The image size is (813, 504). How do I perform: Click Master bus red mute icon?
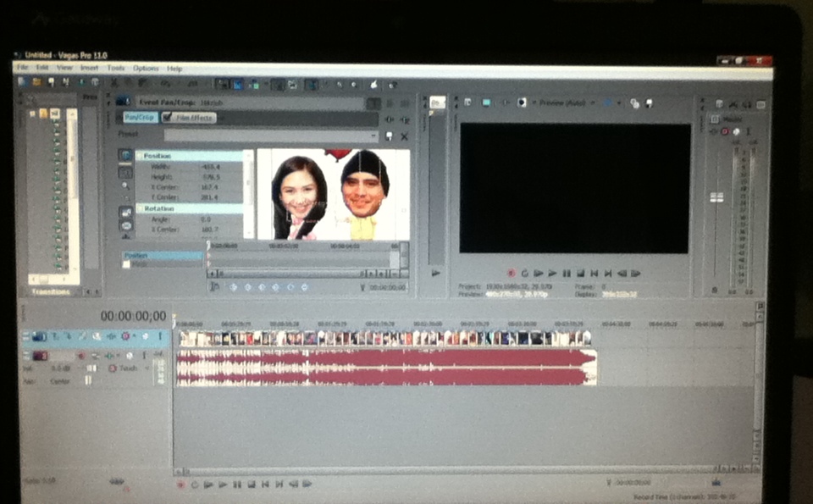pyautogui.click(x=726, y=131)
